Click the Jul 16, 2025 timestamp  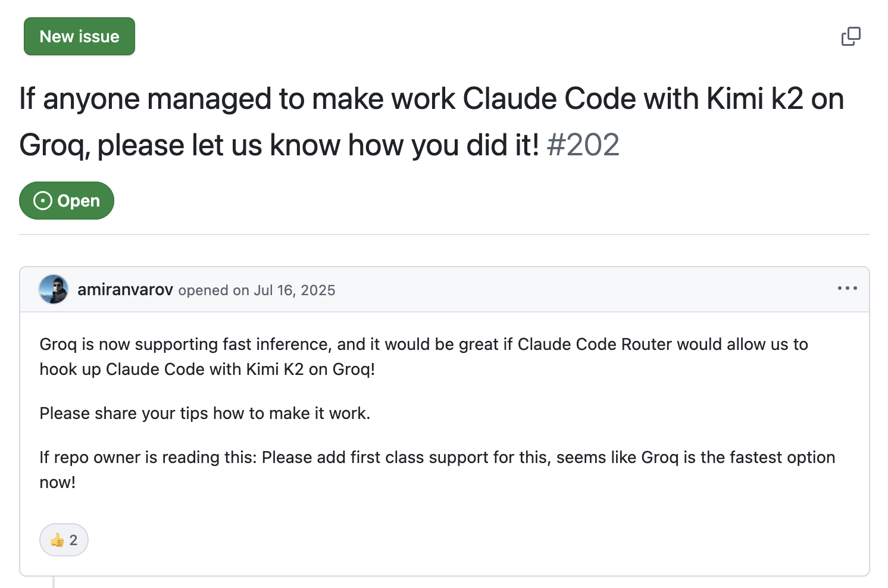point(295,290)
